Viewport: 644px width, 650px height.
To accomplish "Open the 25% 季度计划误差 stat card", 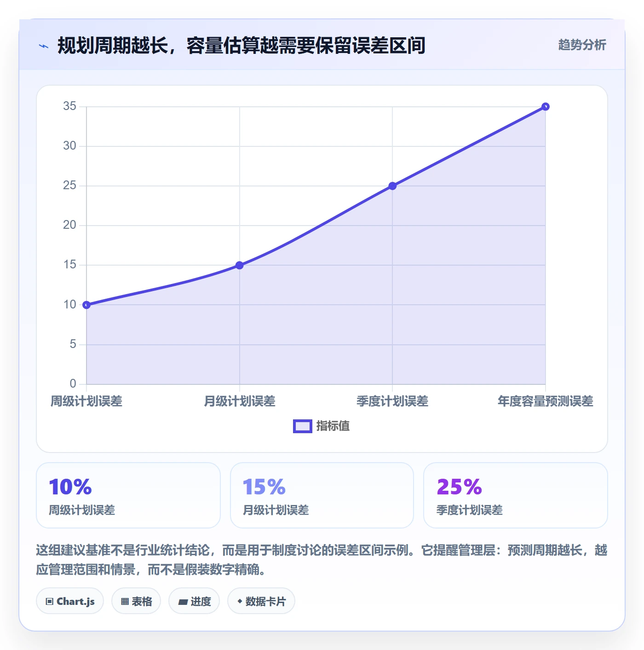I will 516,495.
